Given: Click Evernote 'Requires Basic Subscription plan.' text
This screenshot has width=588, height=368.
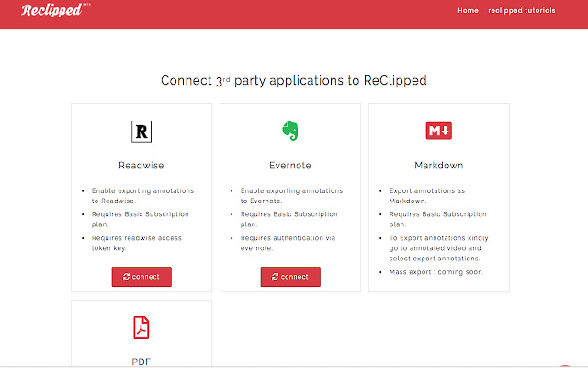Looking at the screenshot, I should click(x=289, y=219).
